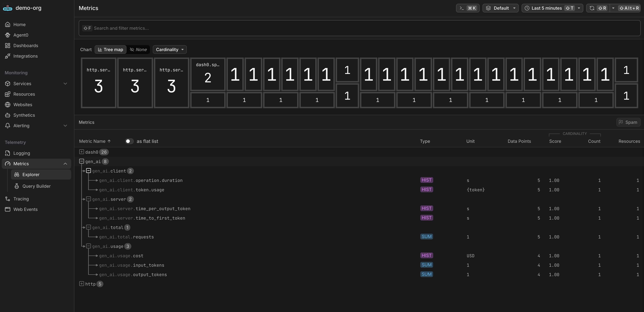Collapse the gen_ai.usage tree node
The image size is (644, 312).
[x=89, y=246]
